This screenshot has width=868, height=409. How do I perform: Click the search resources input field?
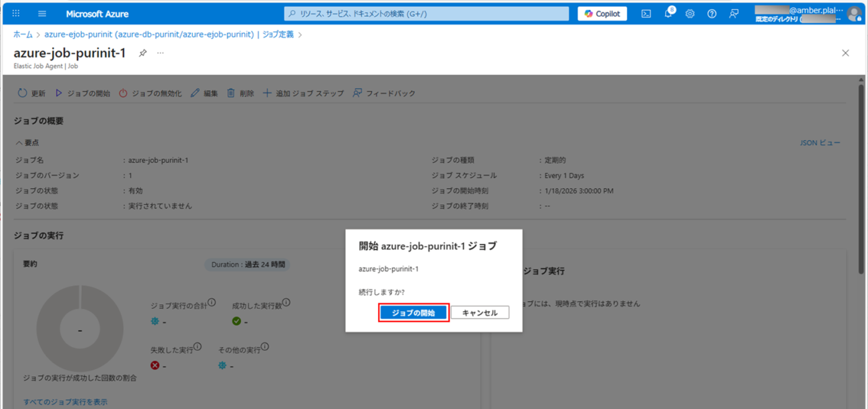point(427,13)
